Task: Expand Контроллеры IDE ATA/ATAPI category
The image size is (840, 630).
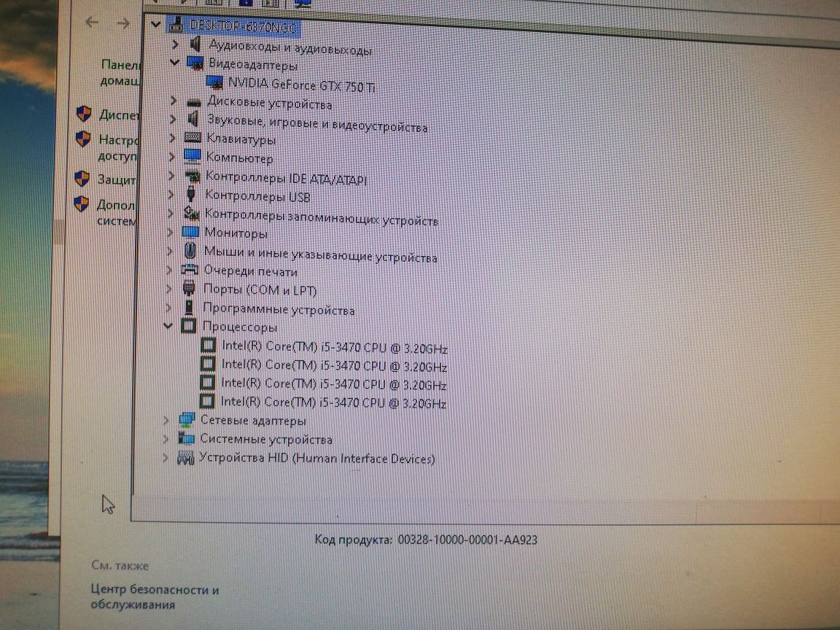Action: (x=171, y=175)
